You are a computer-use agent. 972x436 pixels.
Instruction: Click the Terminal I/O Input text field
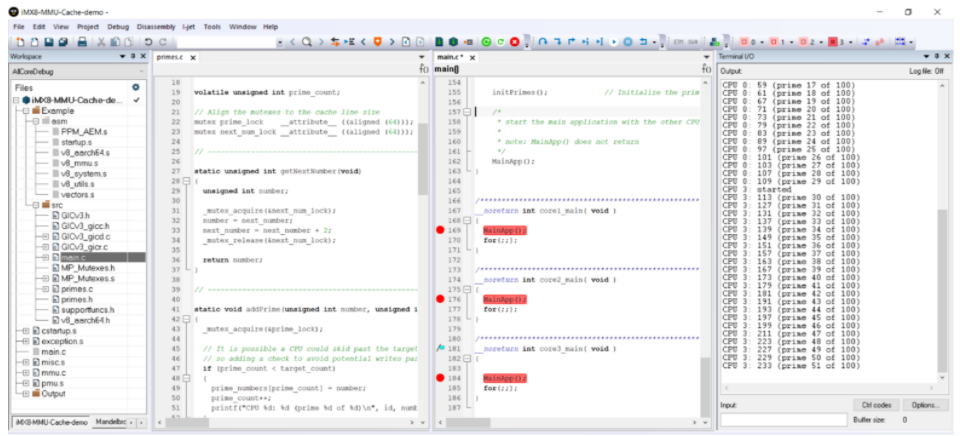click(x=783, y=420)
